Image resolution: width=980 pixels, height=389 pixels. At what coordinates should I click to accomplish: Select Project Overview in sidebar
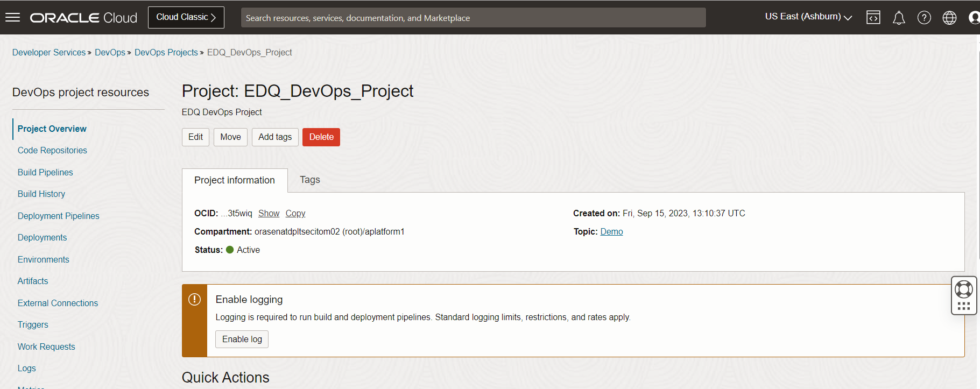click(52, 129)
